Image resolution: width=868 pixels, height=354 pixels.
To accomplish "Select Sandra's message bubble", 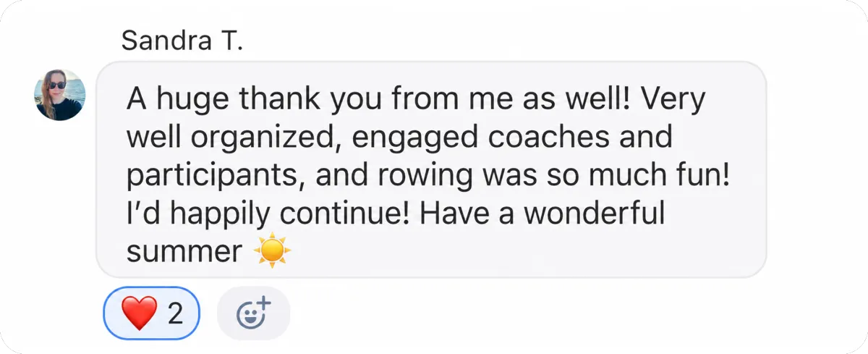I will [x=431, y=169].
